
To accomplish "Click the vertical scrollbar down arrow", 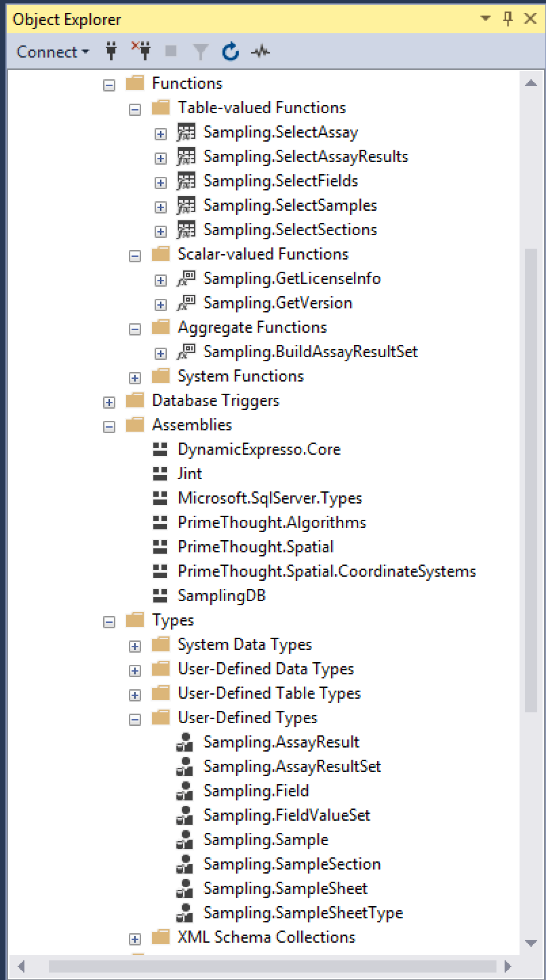I will pyautogui.click(x=531, y=942).
